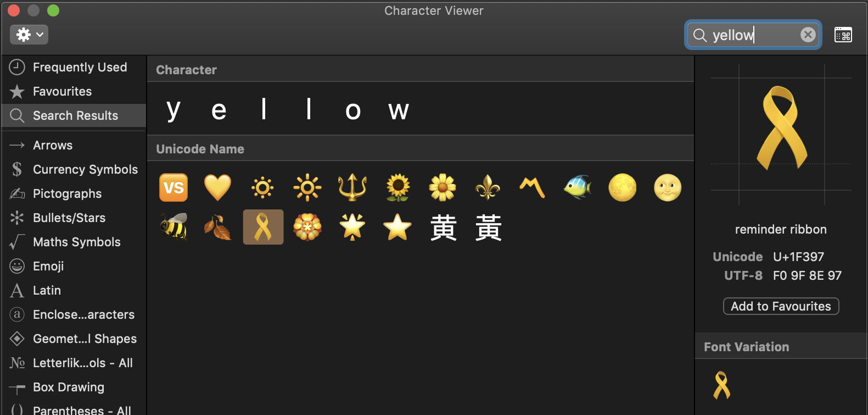Viewport: 868px width, 415px height.
Task: Toggle compact character viewer window
Action: 843,35
